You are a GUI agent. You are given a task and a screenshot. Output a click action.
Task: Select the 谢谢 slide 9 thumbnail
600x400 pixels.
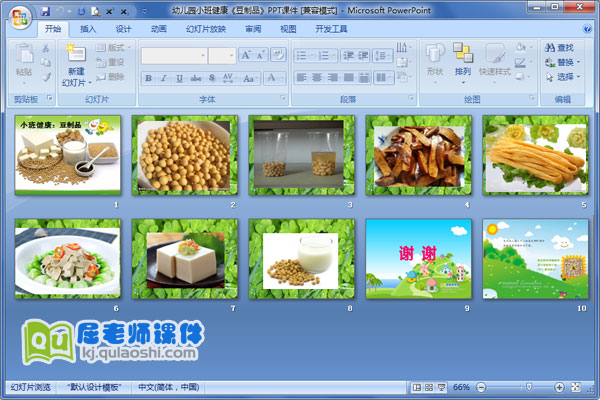click(419, 259)
